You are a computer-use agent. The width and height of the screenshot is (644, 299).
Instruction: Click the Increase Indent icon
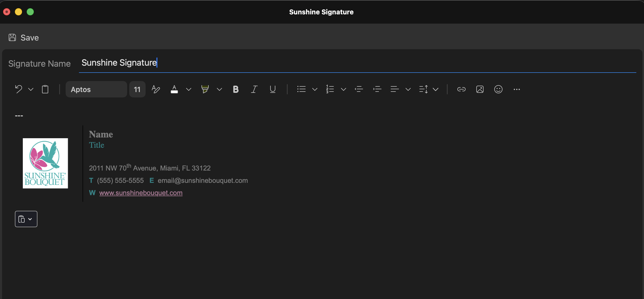pyautogui.click(x=377, y=89)
